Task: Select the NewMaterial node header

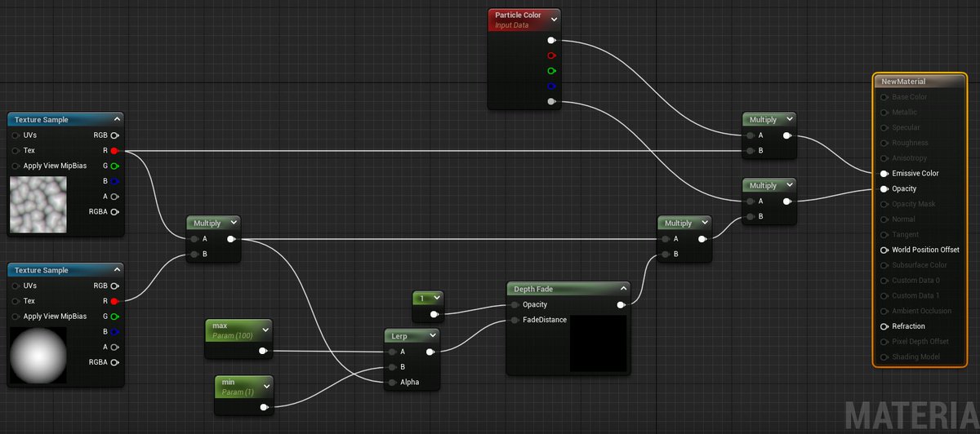Action: coord(920,82)
